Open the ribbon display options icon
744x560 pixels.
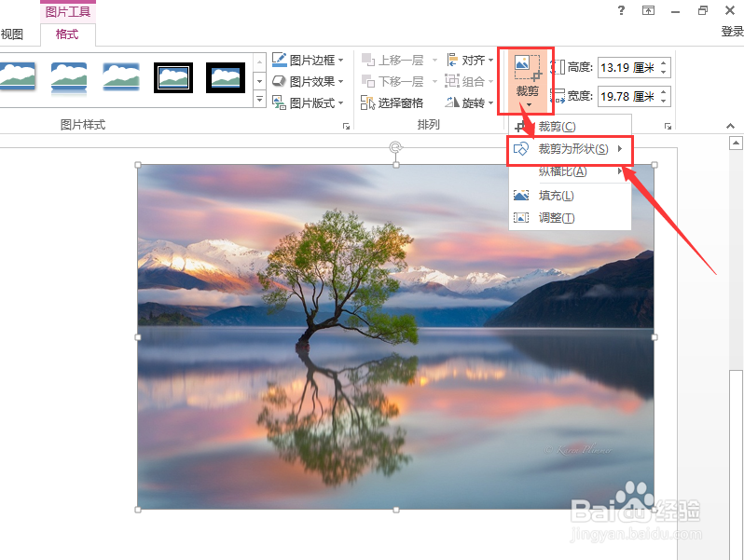point(648,10)
